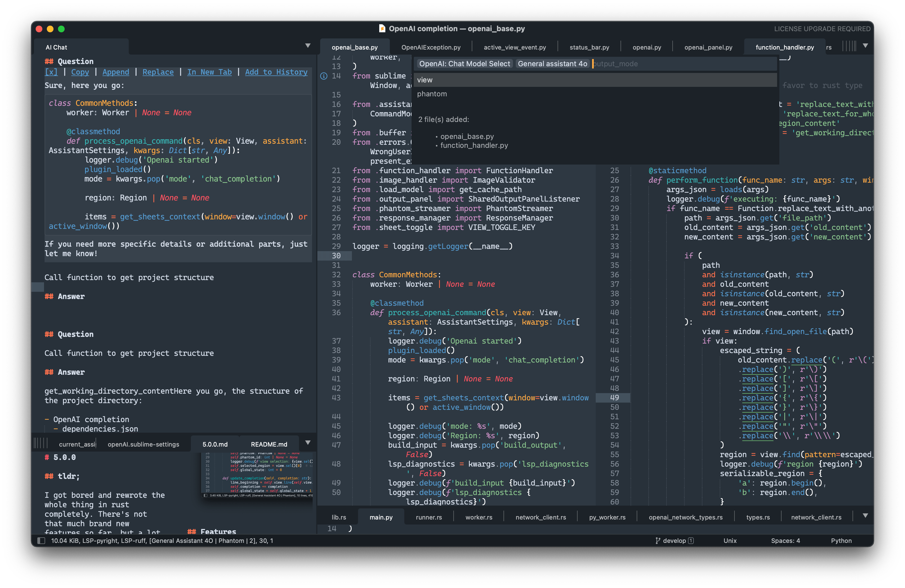905x588 pixels.
Task: Open the py_worker.rs tab
Action: [607, 517]
